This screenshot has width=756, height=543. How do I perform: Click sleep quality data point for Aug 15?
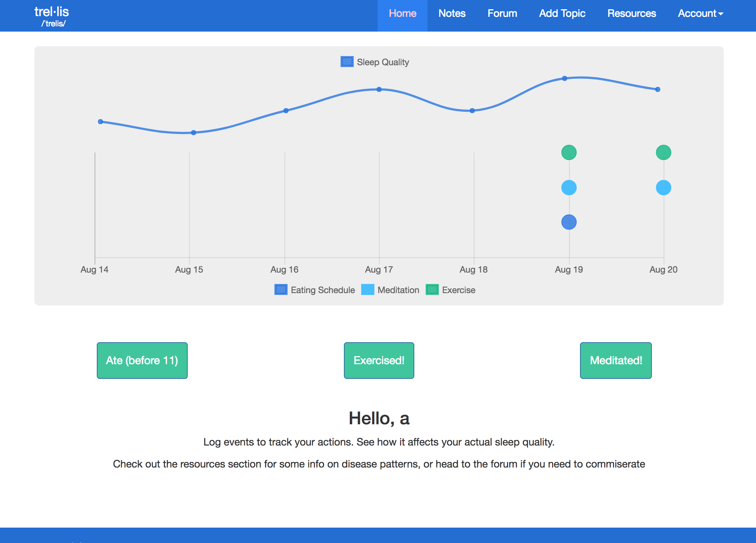194,133
